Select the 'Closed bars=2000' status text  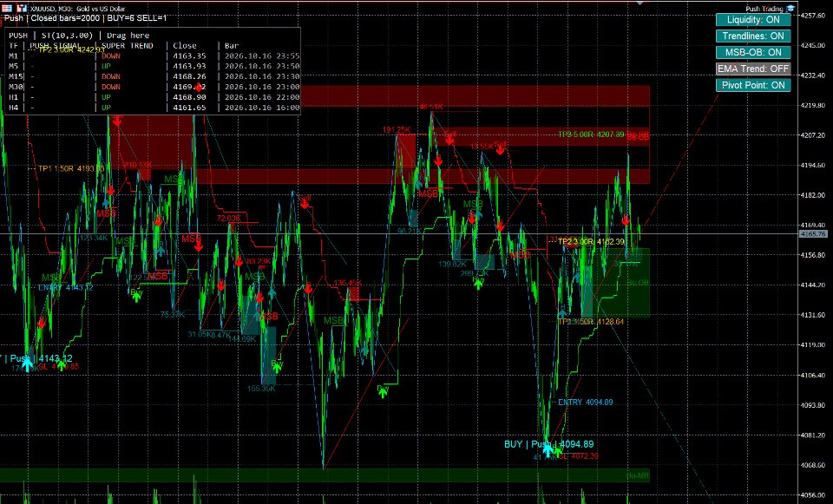(65, 18)
